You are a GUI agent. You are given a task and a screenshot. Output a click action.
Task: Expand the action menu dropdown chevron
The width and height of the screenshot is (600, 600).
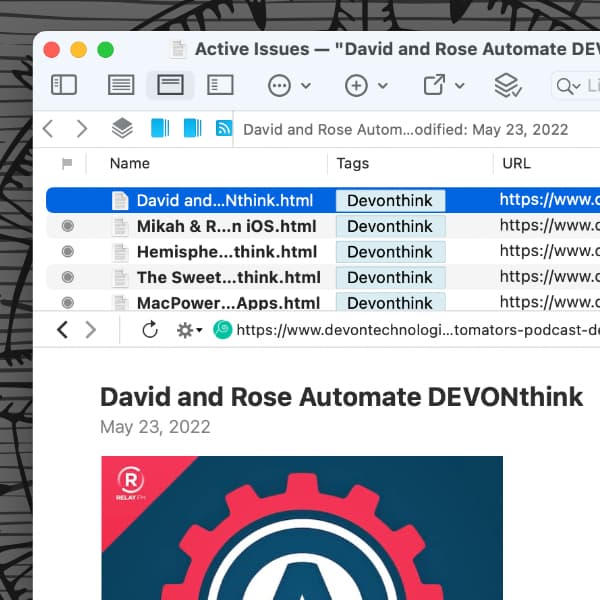point(306,85)
